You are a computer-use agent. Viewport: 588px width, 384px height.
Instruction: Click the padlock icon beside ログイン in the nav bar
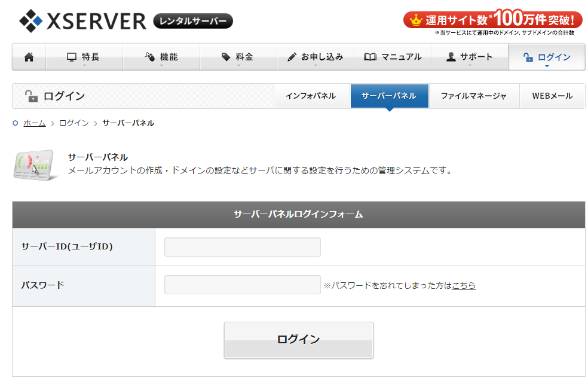(528, 57)
